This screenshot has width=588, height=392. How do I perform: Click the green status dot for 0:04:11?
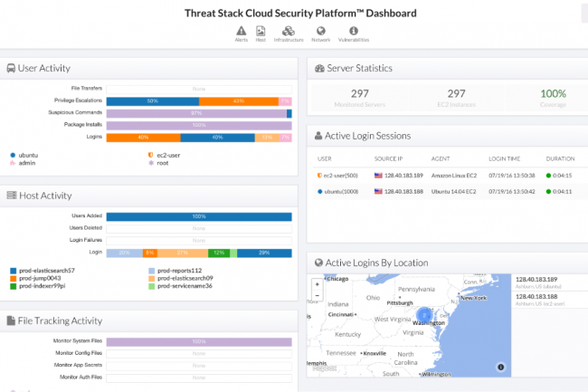(x=548, y=192)
